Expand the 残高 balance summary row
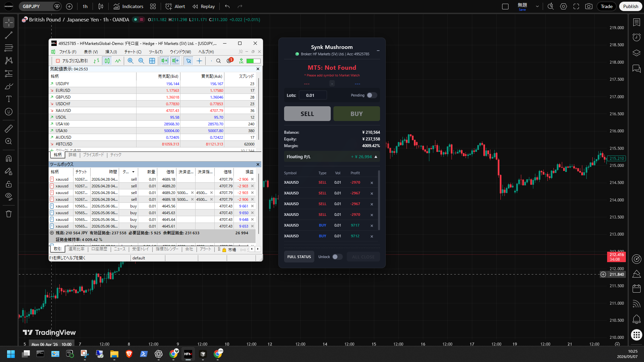Screen dimensions: 644x362 (x=52, y=233)
